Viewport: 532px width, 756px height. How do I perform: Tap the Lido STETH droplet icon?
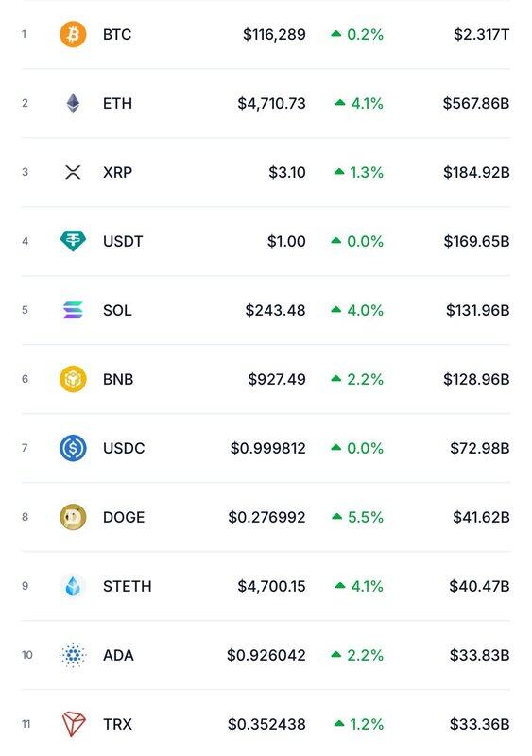tap(73, 586)
